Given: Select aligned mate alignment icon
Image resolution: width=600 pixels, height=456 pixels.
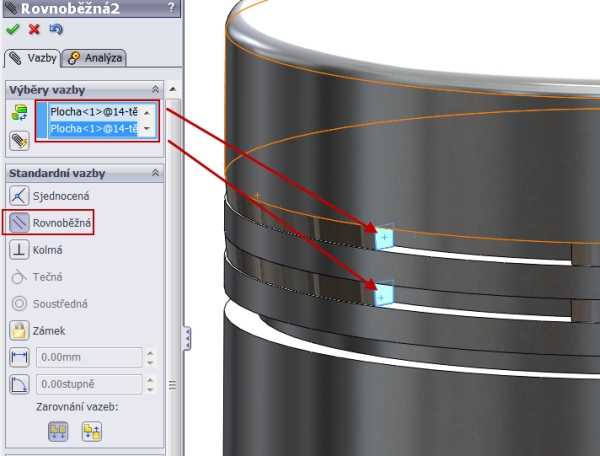Looking at the screenshot, I should (x=58, y=432).
